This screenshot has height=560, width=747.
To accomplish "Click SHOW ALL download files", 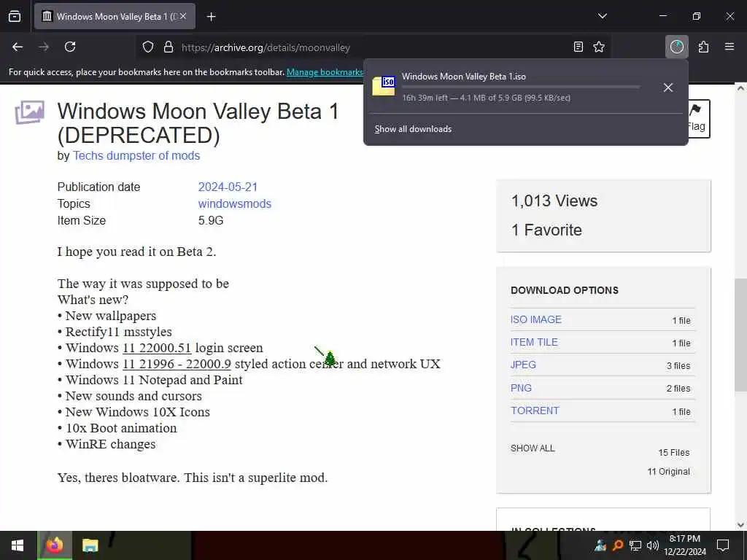I will pyautogui.click(x=533, y=448).
